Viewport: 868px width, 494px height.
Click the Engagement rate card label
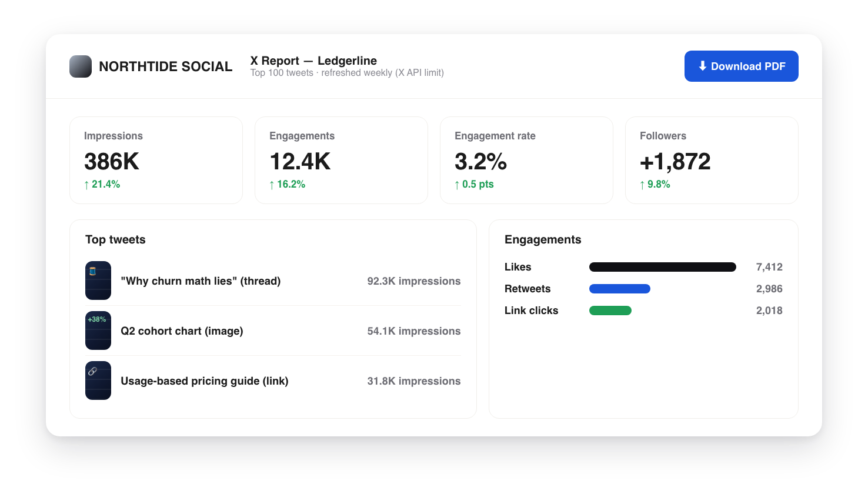tap(495, 136)
